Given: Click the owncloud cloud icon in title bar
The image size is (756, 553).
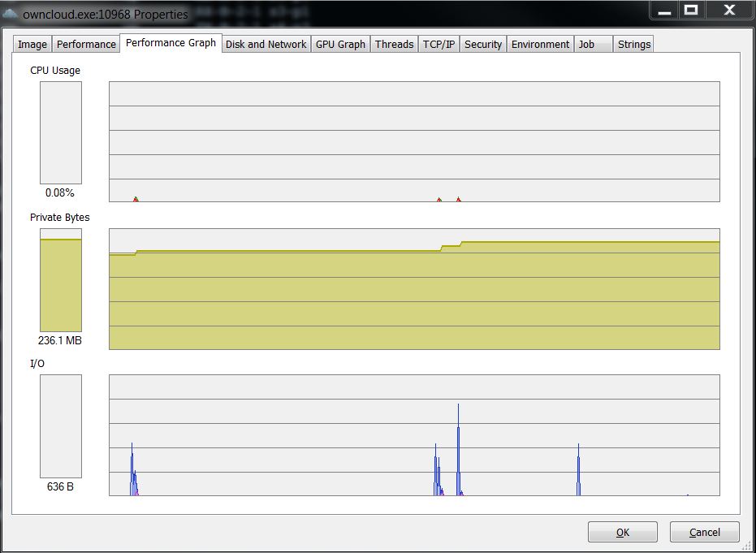Looking at the screenshot, I should tap(11, 14).
